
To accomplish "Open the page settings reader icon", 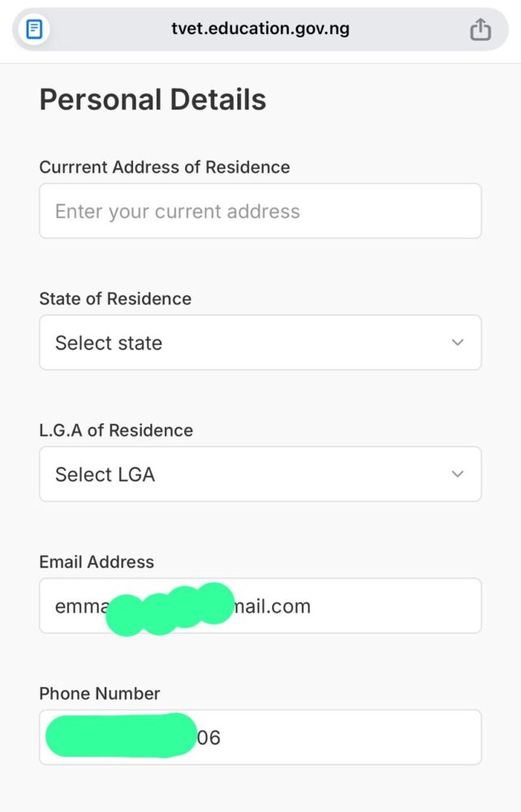I will click(32, 28).
